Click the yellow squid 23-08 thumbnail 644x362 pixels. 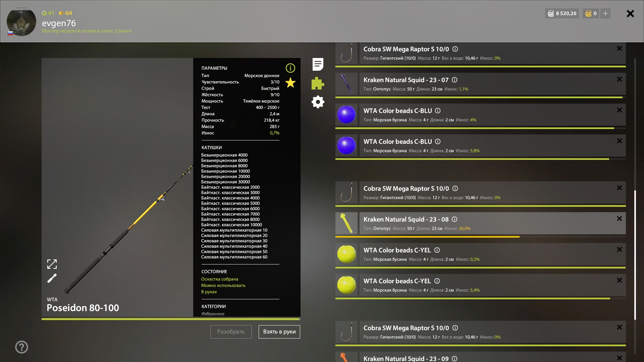pyautogui.click(x=346, y=223)
